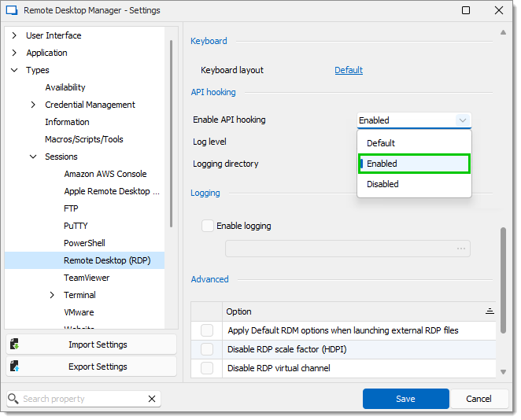Select Terminal in the tree
The height and width of the screenshot is (420, 521).
pos(79,295)
